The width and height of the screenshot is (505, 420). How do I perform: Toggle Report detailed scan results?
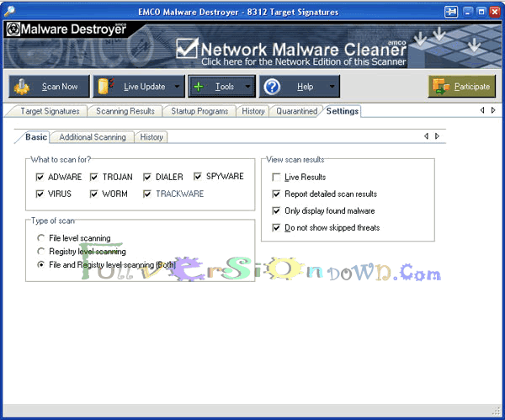[276, 194]
